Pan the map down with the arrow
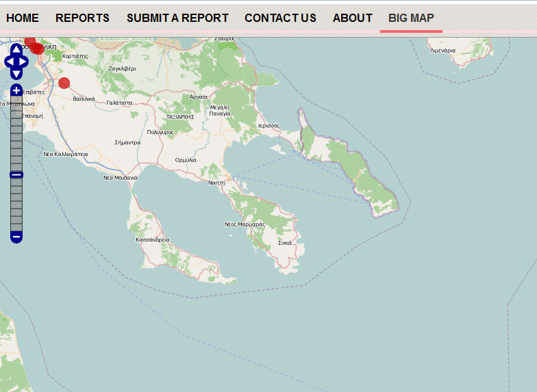 (x=16, y=74)
